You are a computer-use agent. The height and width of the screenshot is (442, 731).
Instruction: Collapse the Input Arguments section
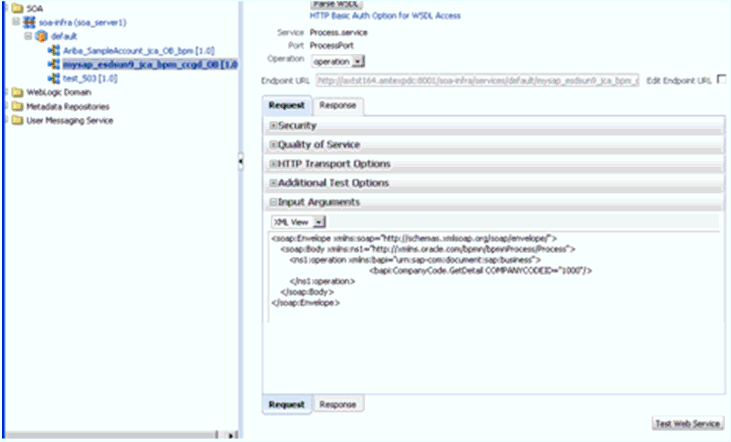coord(274,202)
